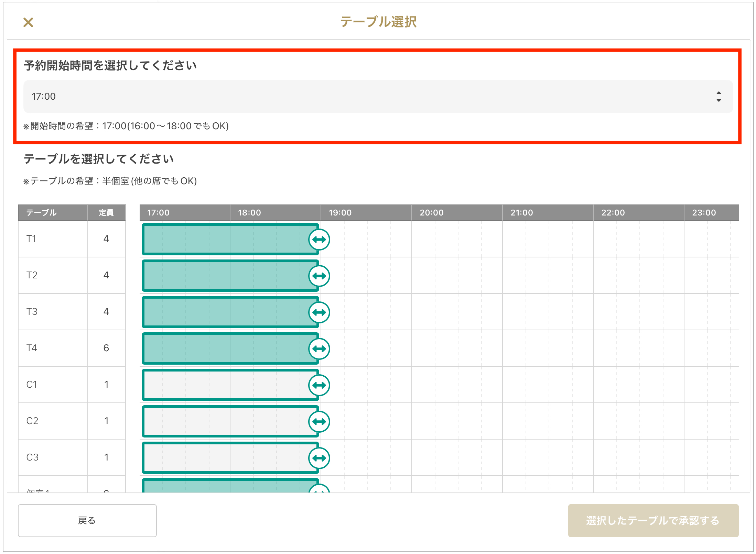Click the resize arrow handle on C3 row

point(319,458)
